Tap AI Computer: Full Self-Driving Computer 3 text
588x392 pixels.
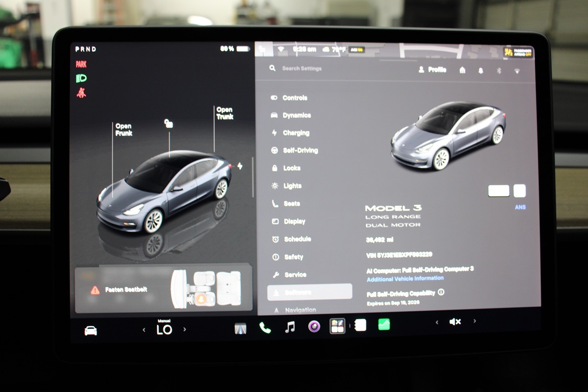(x=420, y=269)
